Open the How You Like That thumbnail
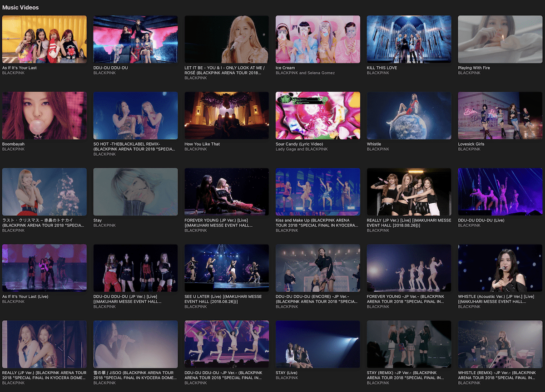The width and height of the screenshot is (545, 392). 227,116
